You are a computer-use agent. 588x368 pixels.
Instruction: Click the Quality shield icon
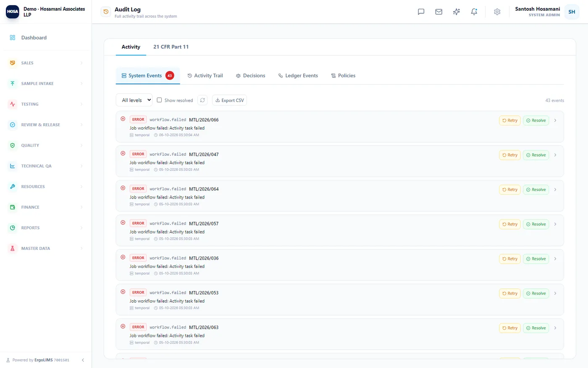coord(13,145)
